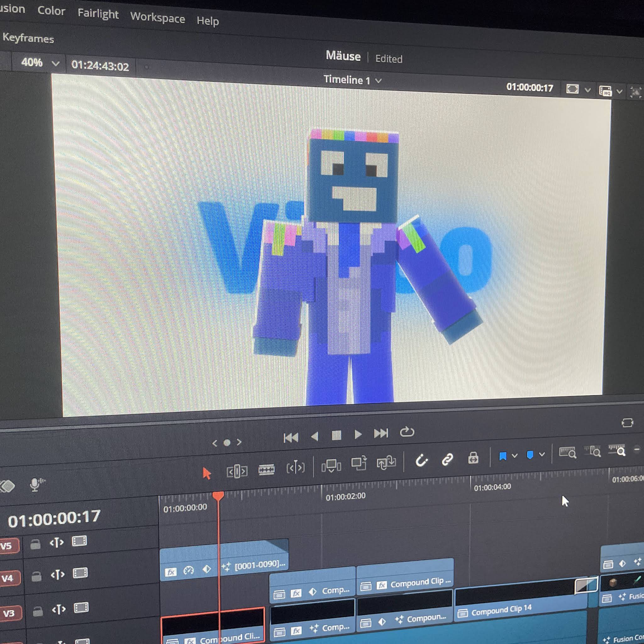Click the viewer timecode 01:00:00:17 field

pyautogui.click(x=529, y=87)
